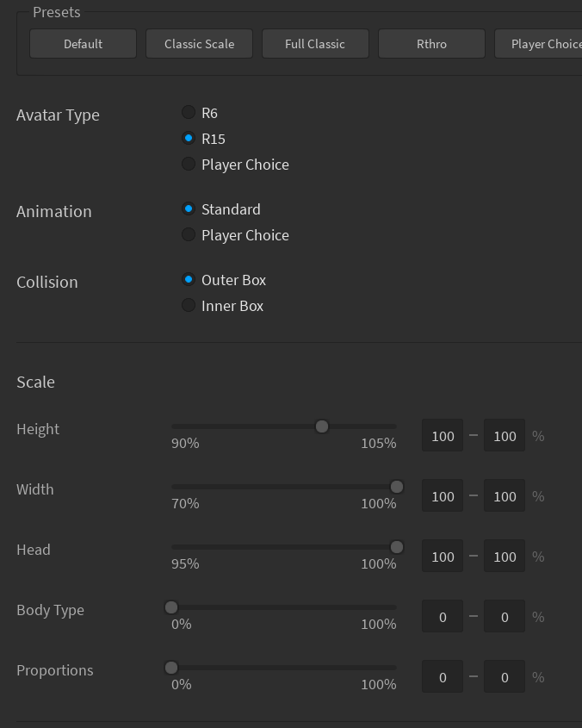This screenshot has height=728, width=582.
Task: Select the R6 avatar type
Action: tap(188, 112)
